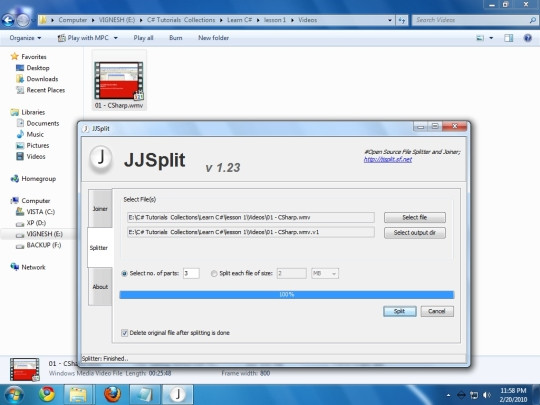The image size is (540, 405).
Task: Click New folder in Explorer toolbar
Action: pos(214,38)
